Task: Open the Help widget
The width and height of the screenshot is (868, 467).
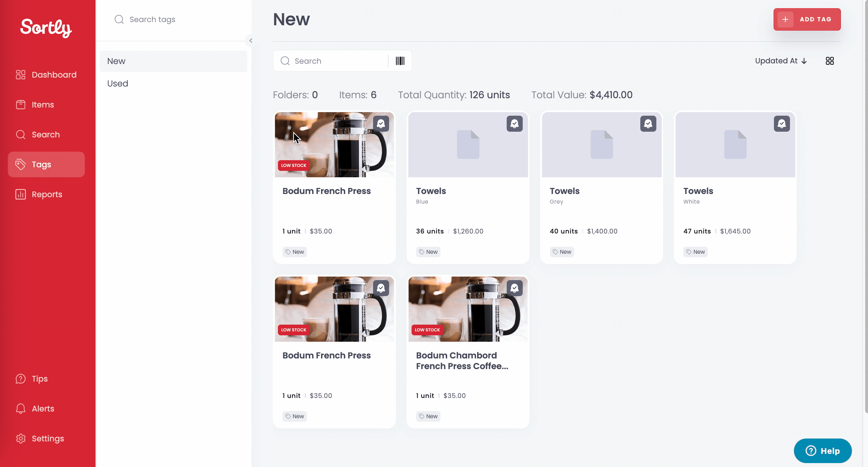Action: click(823, 451)
